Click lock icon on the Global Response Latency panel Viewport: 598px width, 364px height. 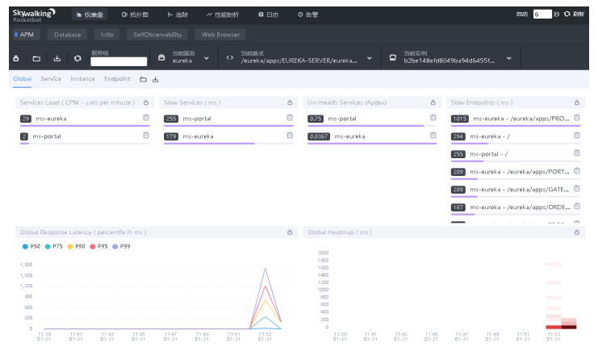point(290,232)
